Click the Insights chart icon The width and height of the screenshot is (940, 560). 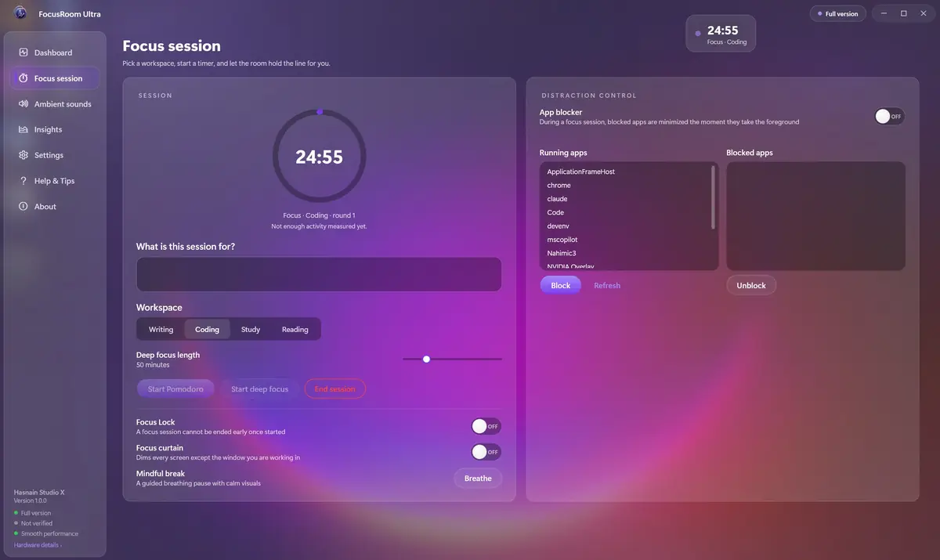(x=23, y=129)
